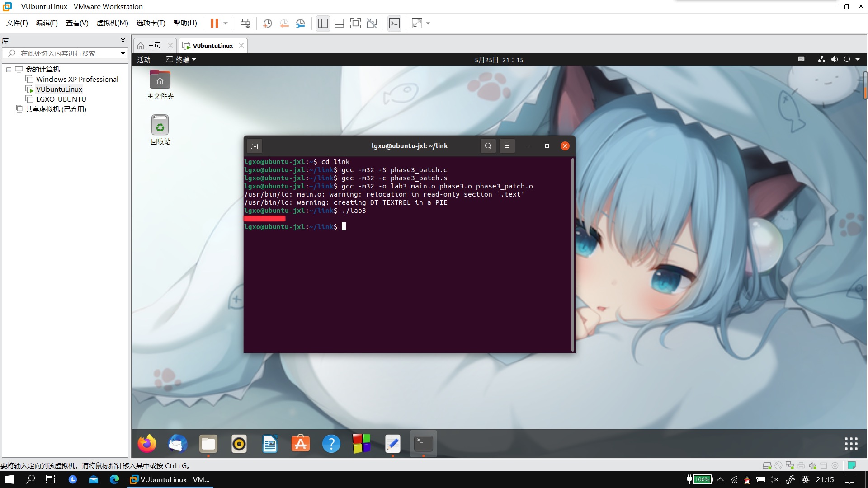Click the terminal window scrollbar
The width and height of the screenshot is (868, 488).
573,254
